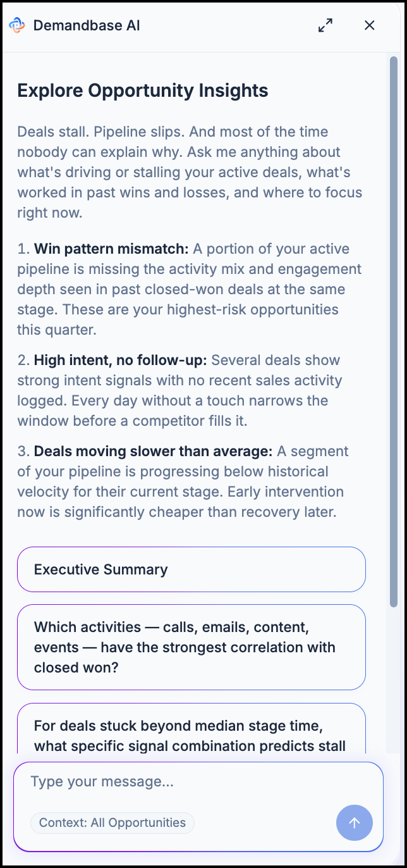407x868 pixels.
Task: Pick the deals stuck beyond median stage prompt
Action: (191, 729)
